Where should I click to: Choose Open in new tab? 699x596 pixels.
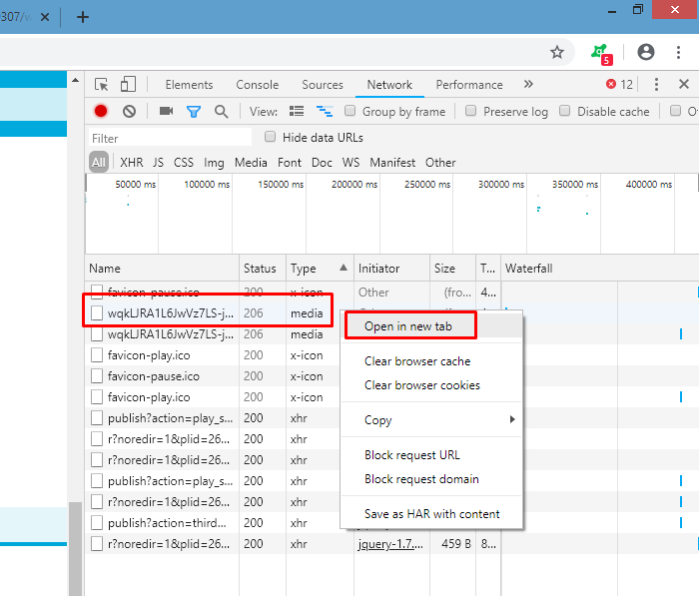(408, 326)
